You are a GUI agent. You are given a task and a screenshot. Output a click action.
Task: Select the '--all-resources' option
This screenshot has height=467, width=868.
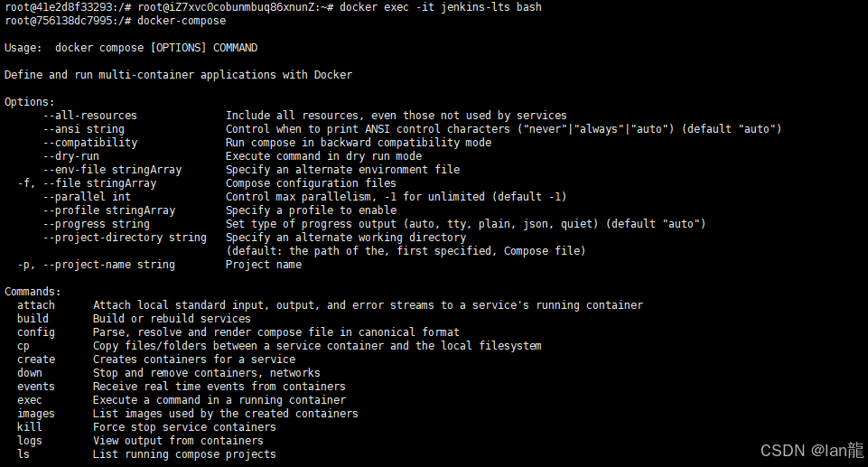(x=90, y=116)
